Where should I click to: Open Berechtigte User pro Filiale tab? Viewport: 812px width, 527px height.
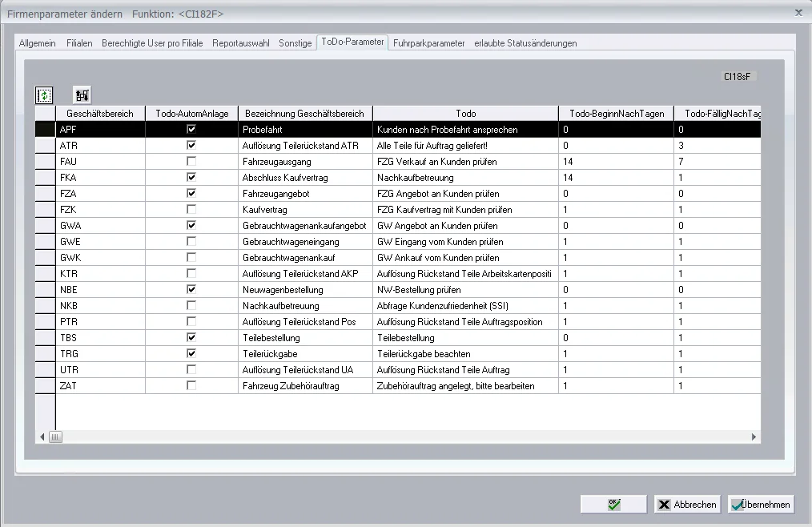click(x=152, y=43)
